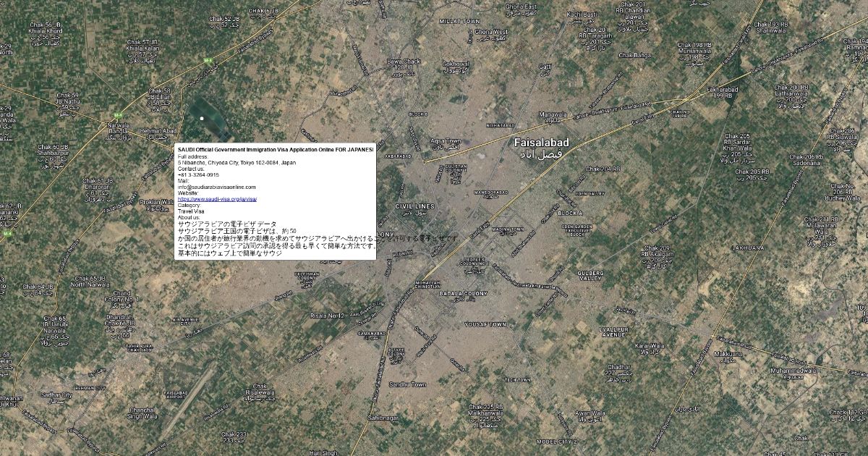Click the popup title about SAUDI visa application
This screenshot has width=868, height=456.
(276, 149)
